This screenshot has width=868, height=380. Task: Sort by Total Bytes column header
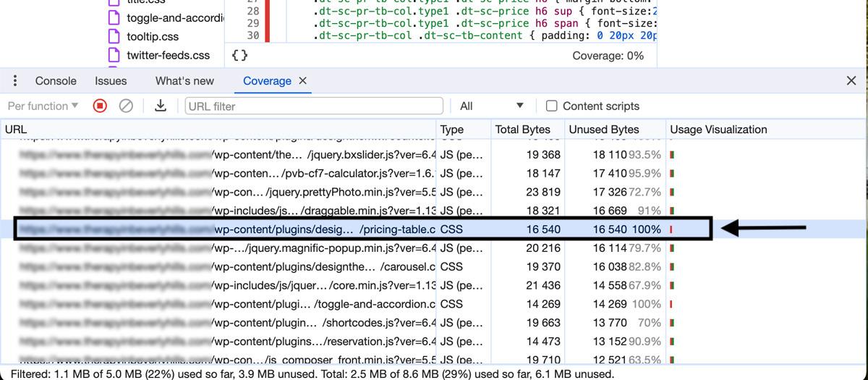[527, 130]
